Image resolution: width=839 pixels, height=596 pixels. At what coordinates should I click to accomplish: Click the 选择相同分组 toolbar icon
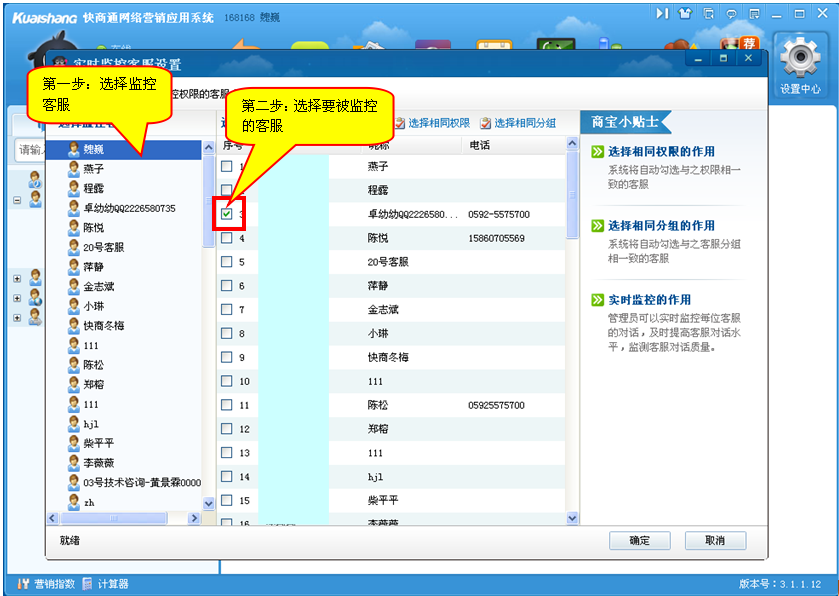(486, 123)
